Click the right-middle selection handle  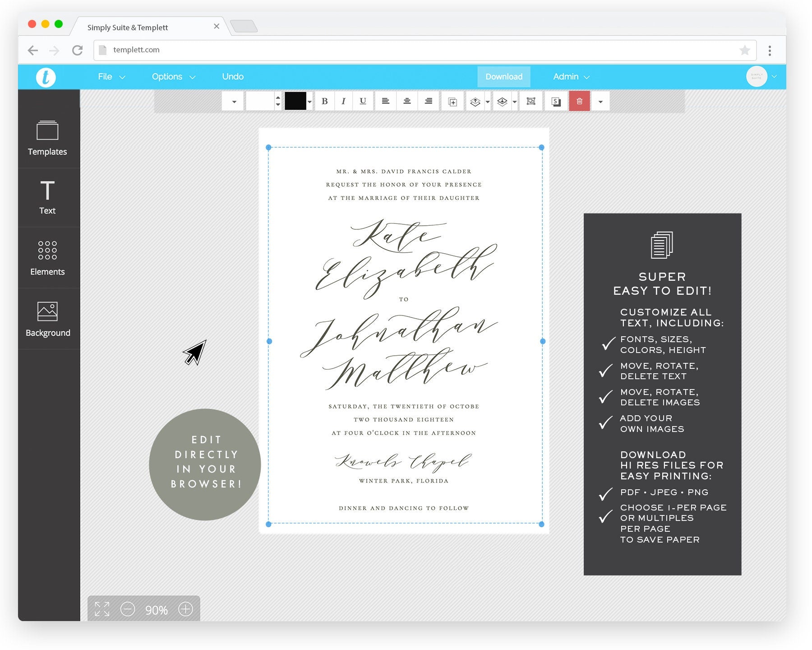click(x=543, y=342)
